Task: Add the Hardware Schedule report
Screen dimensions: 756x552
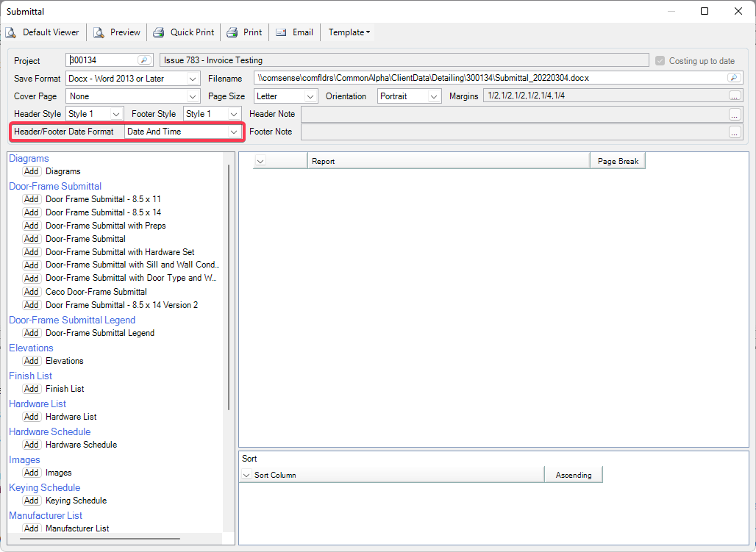Action: (x=32, y=445)
